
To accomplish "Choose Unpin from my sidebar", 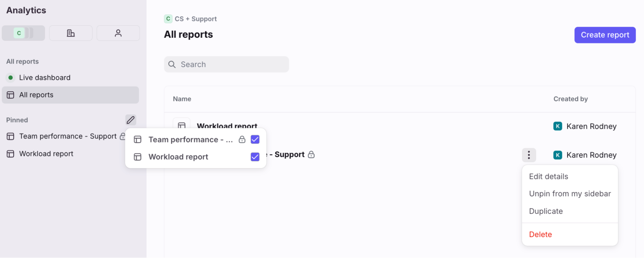I will click(570, 194).
